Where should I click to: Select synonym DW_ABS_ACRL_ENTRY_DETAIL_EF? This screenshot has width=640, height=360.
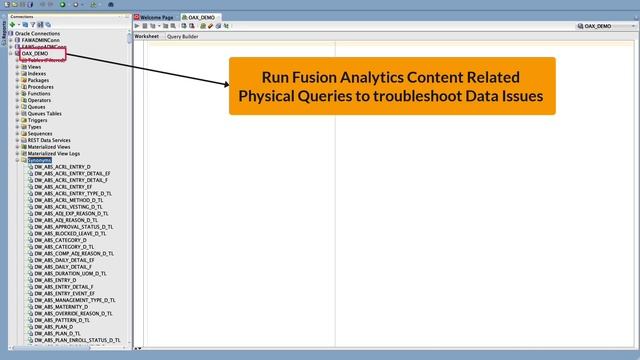[72, 173]
